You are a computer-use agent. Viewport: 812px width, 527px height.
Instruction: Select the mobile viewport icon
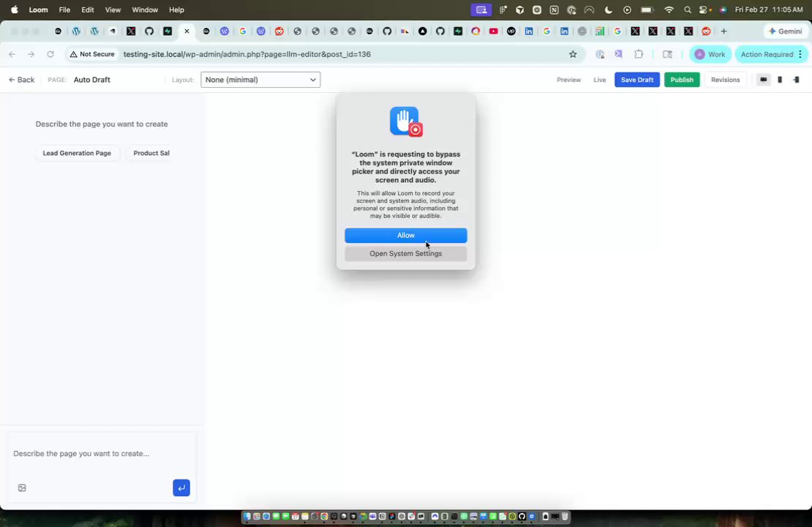[x=780, y=80]
